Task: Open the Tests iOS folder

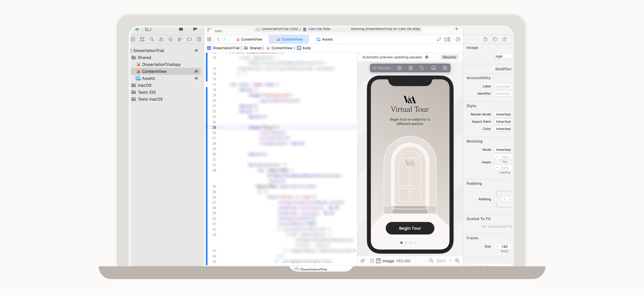Action: (147, 92)
